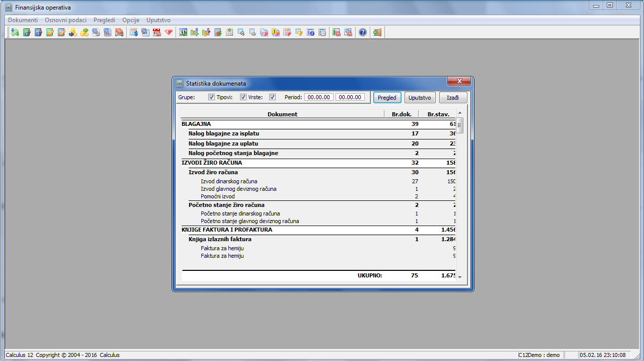This screenshot has width=644, height=361.
Task: Click the first Period date field
Action: [319, 97]
